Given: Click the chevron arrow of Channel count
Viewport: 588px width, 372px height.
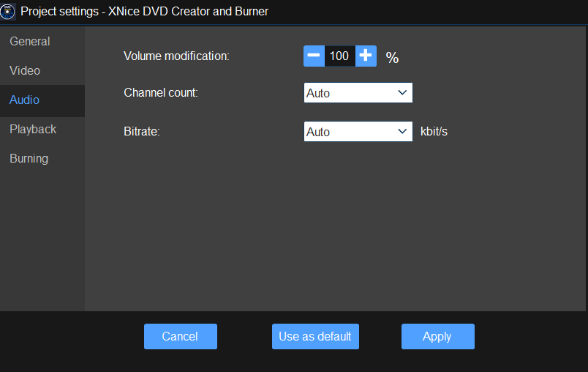Looking at the screenshot, I should tap(402, 93).
